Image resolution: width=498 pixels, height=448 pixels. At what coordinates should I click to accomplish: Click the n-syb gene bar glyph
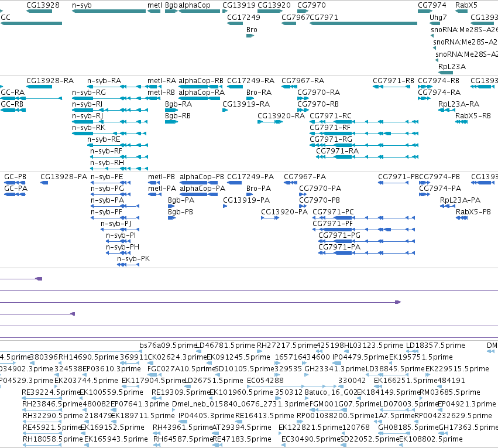pyautogui.click(x=109, y=11)
